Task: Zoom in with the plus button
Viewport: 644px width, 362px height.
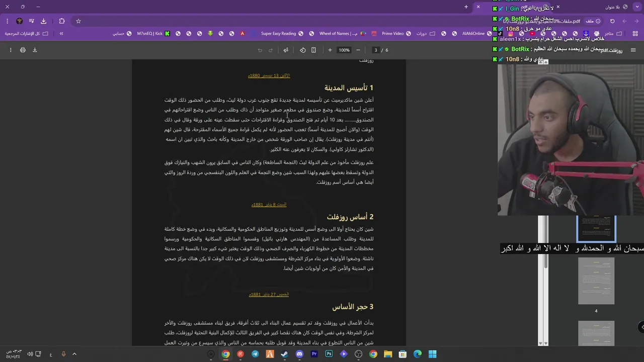Action: tap(330, 50)
